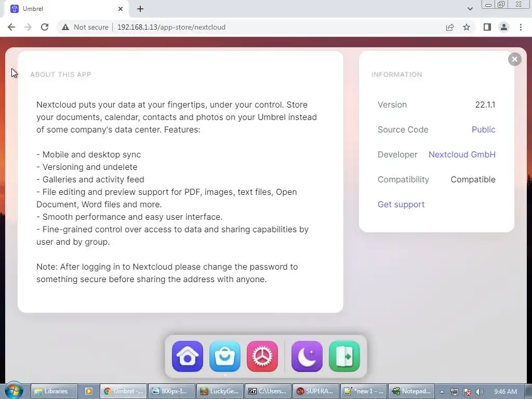
Task: Open a new browser tab
Action: (140, 9)
